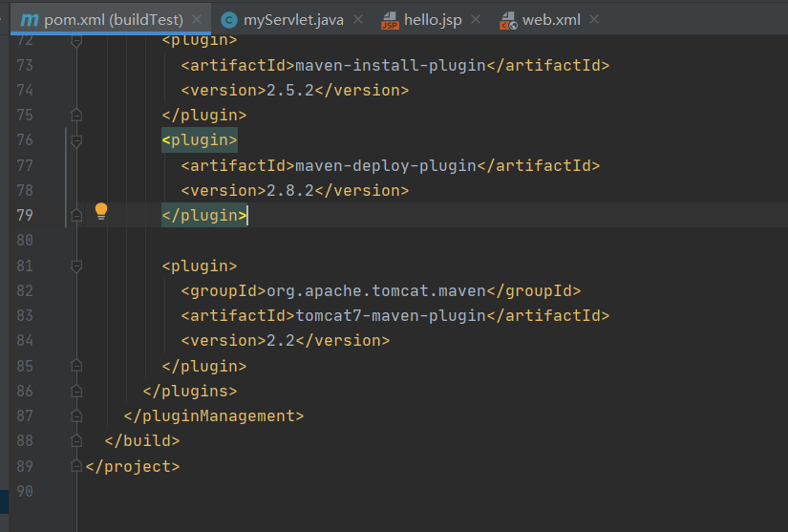Open the hello.jsp editor tab
Image resolution: width=788 pixels, height=532 pixels.
pyautogui.click(x=433, y=20)
